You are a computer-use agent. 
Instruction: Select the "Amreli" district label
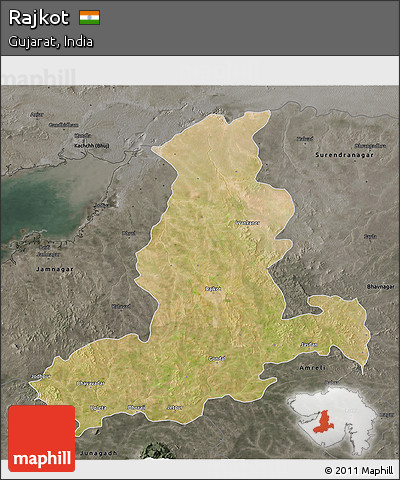tap(312, 368)
